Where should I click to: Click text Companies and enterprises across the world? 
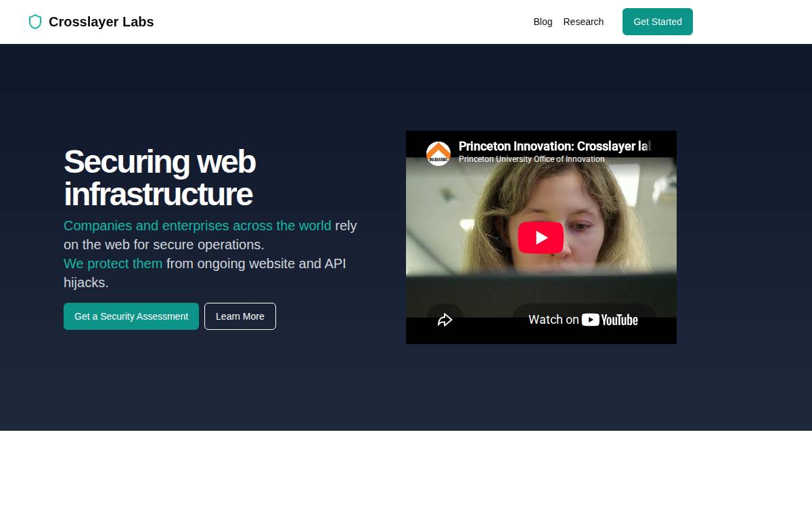[x=198, y=226]
